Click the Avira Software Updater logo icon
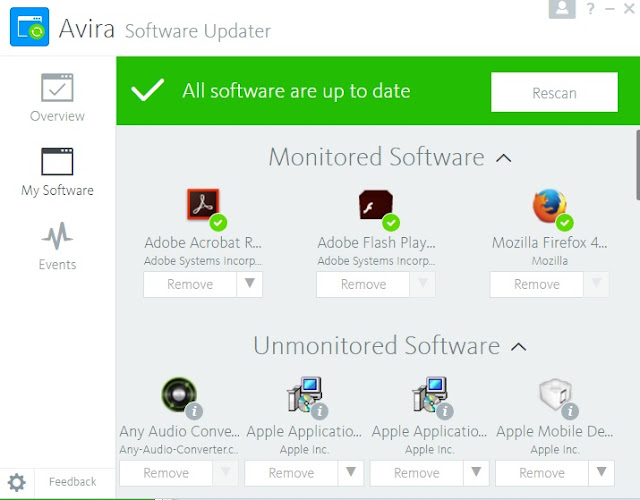This screenshot has height=500, width=640. 29,27
